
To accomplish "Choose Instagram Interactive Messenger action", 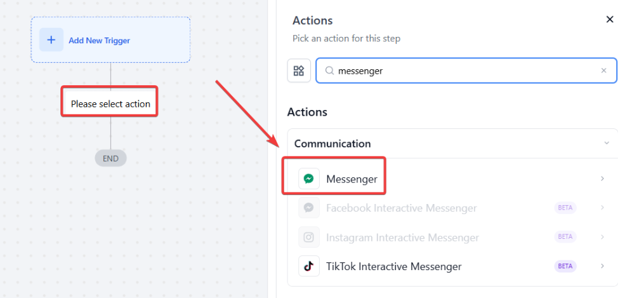I will [402, 238].
